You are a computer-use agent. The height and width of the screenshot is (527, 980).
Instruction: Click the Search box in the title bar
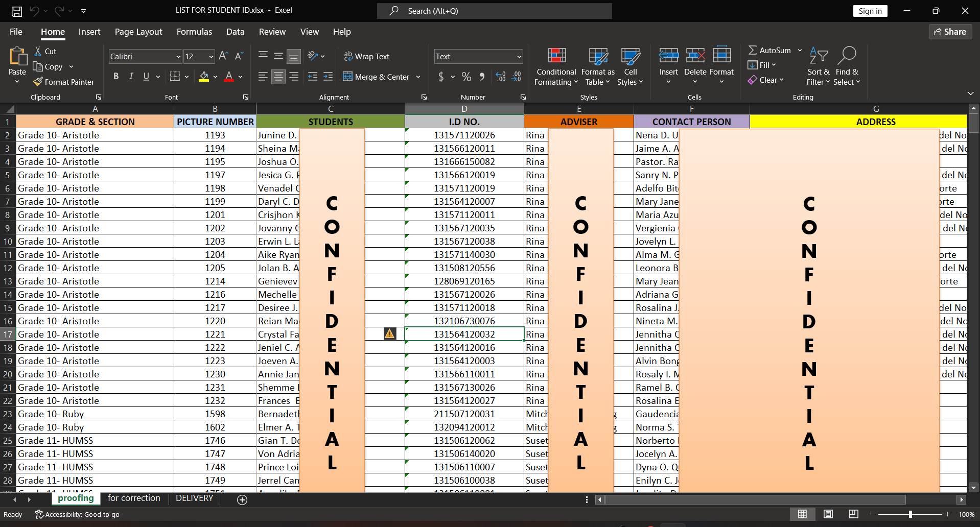(x=494, y=11)
